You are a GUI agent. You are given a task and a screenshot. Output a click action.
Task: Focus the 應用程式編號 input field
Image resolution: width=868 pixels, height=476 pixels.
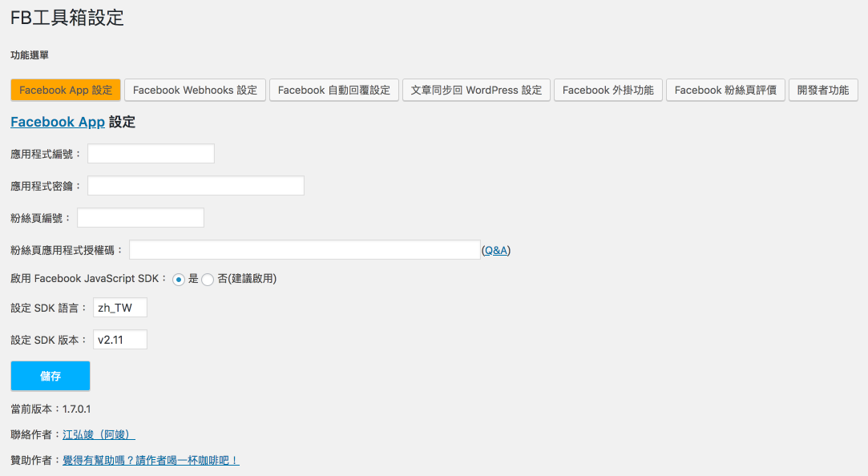(x=151, y=154)
